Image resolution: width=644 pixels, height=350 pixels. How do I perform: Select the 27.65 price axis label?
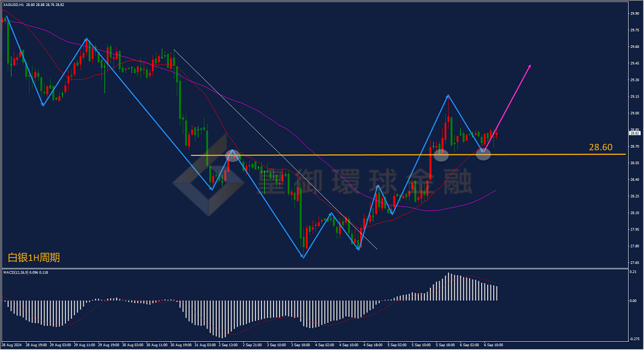635,263
